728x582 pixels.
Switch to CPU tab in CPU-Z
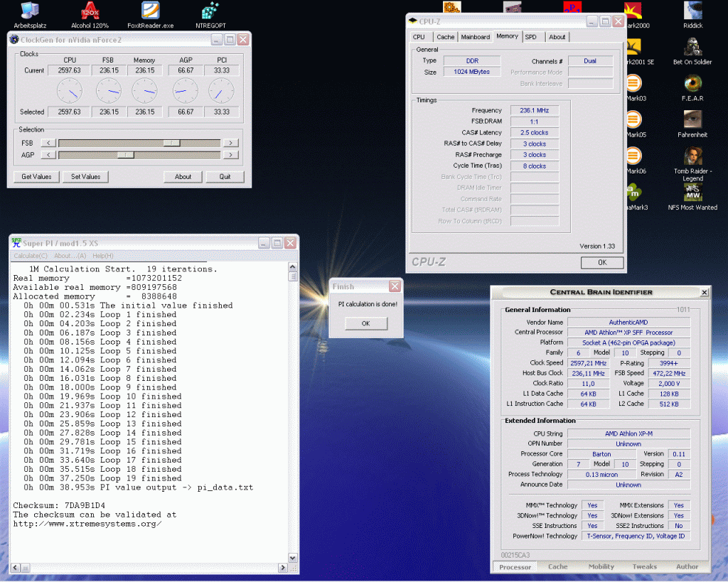pyautogui.click(x=419, y=37)
